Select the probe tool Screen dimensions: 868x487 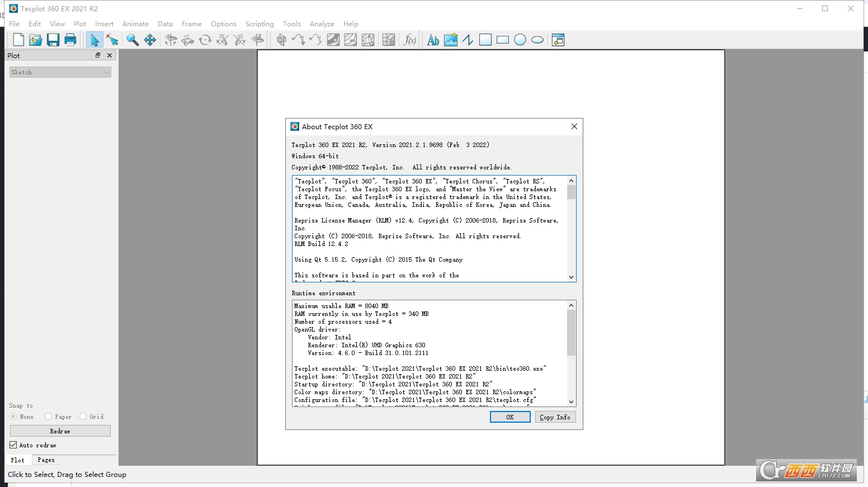pyautogui.click(x=389, y=40)
